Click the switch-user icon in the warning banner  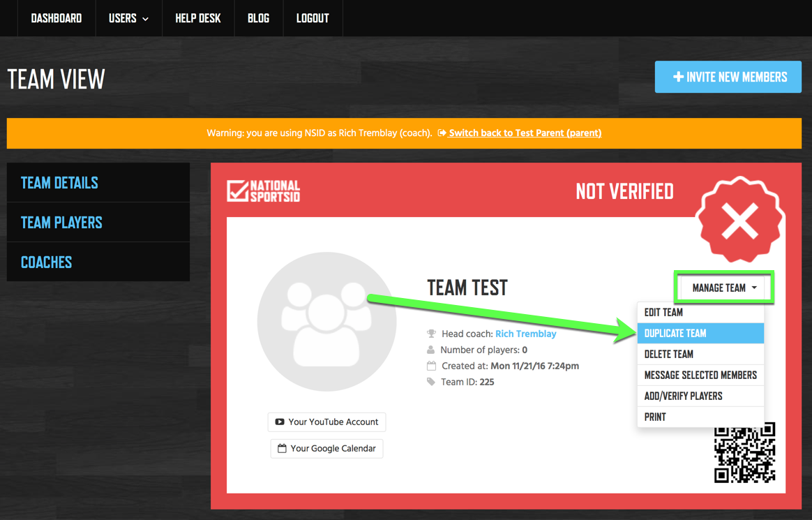[x=442, y=133]
